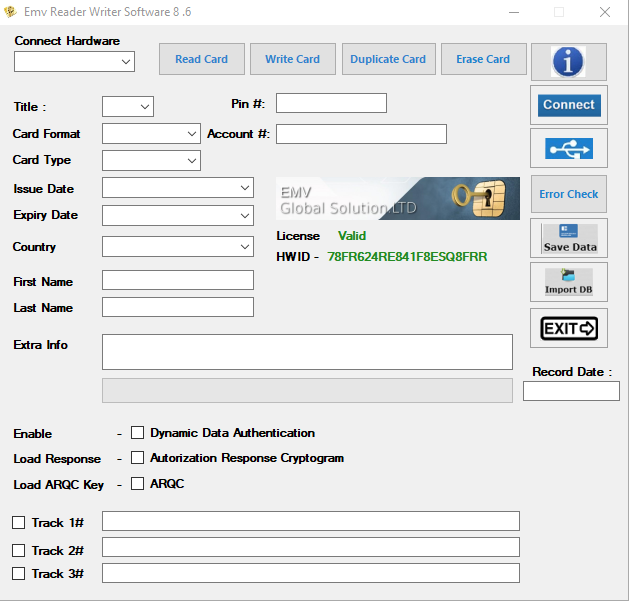Viewport: 630px width, 603px height.
Task: Click the Last Name text box
Action: [178, 307]
